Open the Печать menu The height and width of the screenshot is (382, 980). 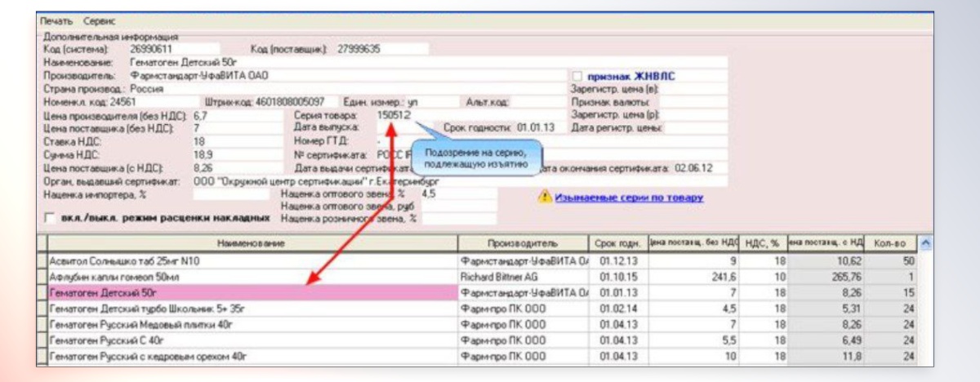point(56,20)
